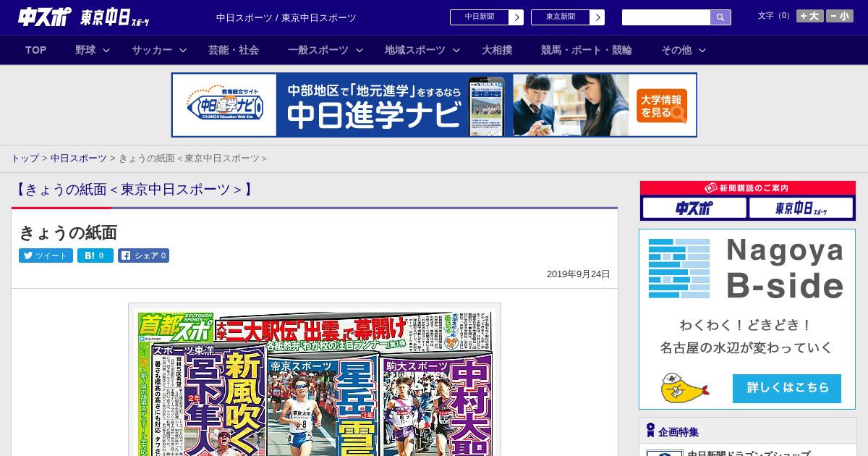Viewport: 868px width, 456px height.
Task: Open the 野球 menu
Action: click(x=85, y=50)
